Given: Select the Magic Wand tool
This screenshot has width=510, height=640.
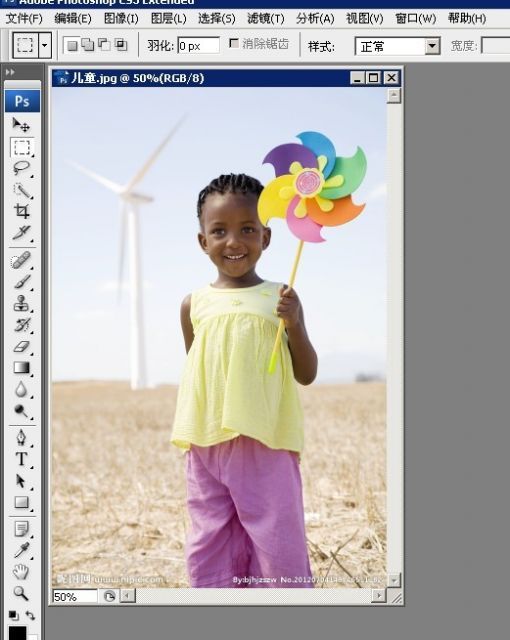Looking at the screenshot, I should [21, 190].
